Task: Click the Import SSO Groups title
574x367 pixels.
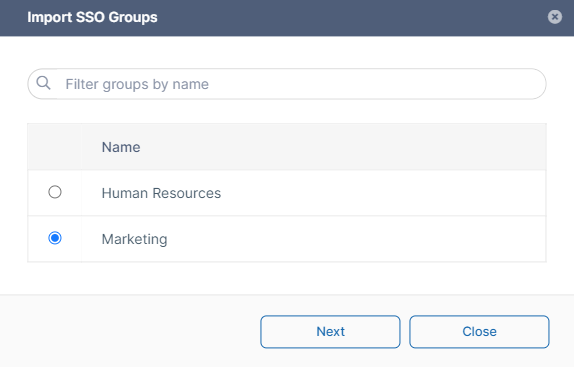Action: point(92,17)
